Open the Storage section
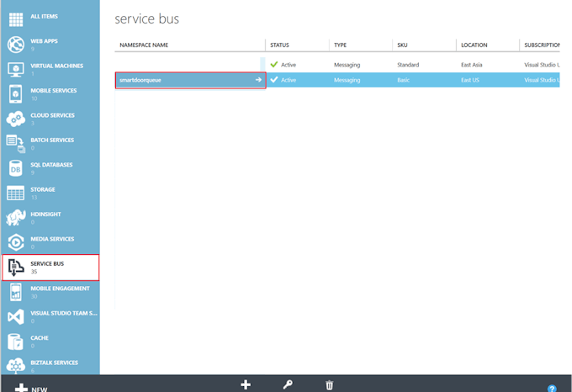The image size is (572, 392). tap(50, 193)
